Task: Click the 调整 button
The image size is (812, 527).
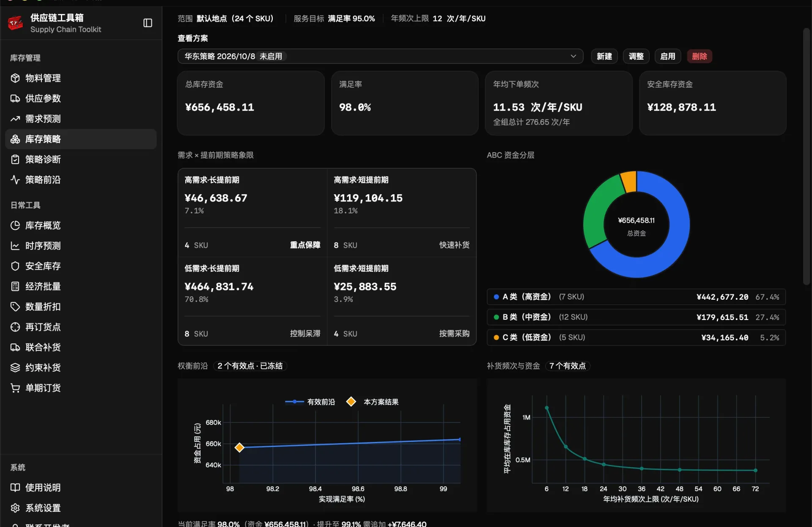Action: click(636, 56)
